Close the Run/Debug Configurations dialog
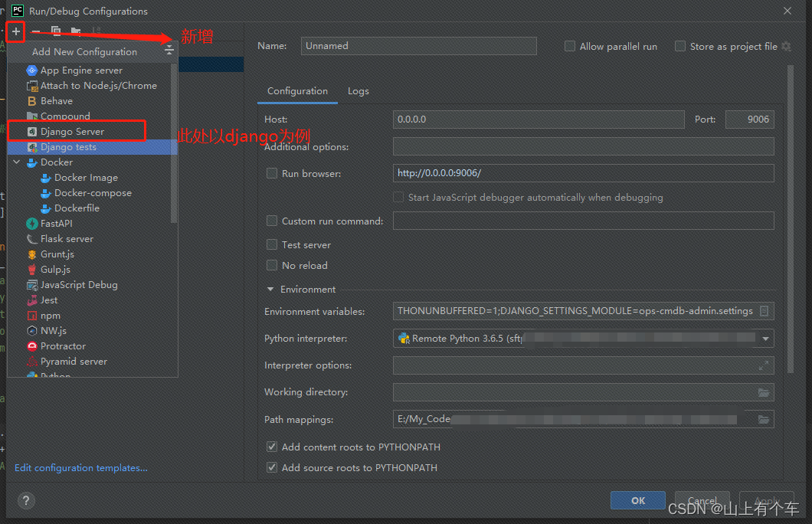The height and width of the screenshot is (524, 812). [787, 11]
